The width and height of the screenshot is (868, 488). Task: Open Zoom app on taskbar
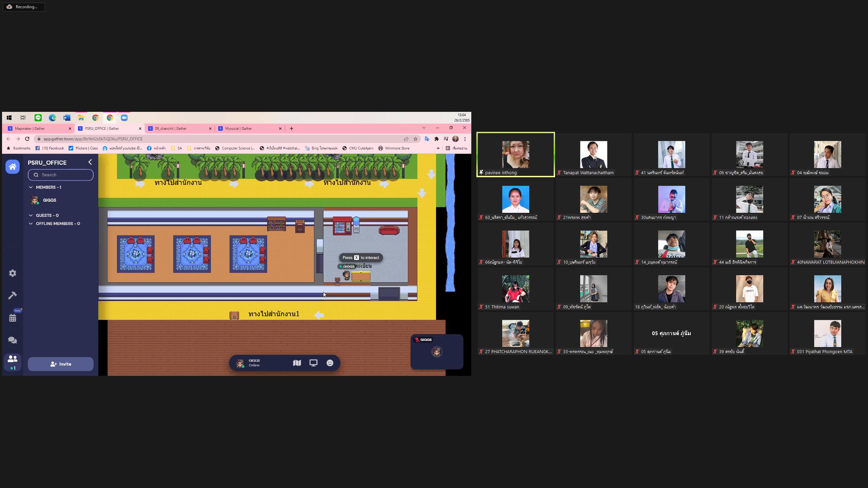124,118
